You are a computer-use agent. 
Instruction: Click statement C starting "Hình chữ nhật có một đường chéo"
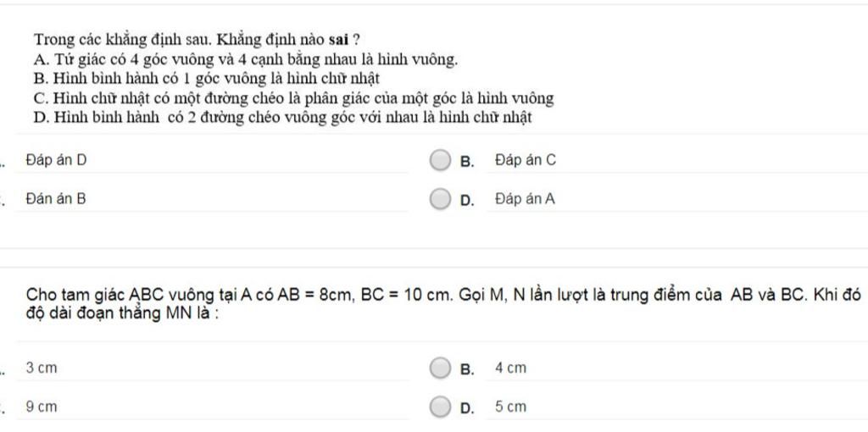point(293,98)
